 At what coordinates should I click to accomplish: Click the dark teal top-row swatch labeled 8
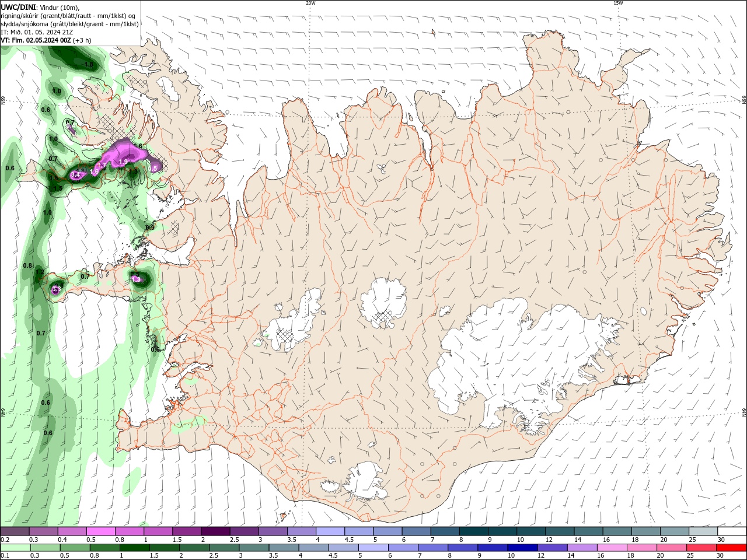(x=473, y=531)
